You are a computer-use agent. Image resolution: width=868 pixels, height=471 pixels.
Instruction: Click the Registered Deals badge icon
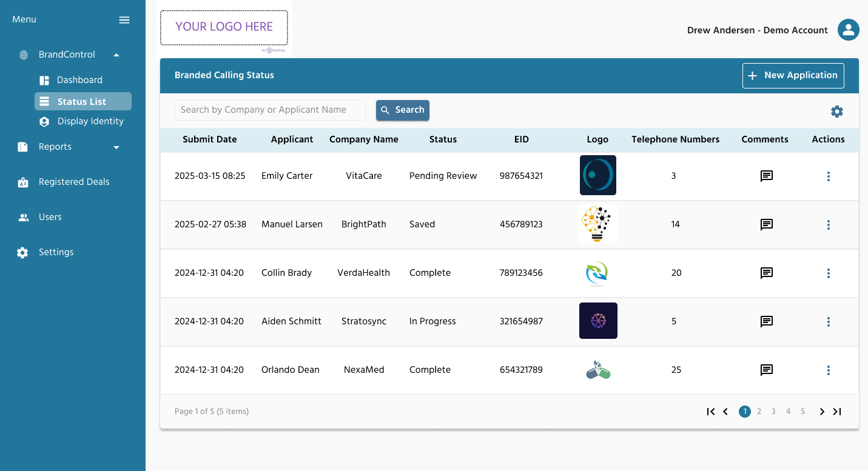point(23,182)
